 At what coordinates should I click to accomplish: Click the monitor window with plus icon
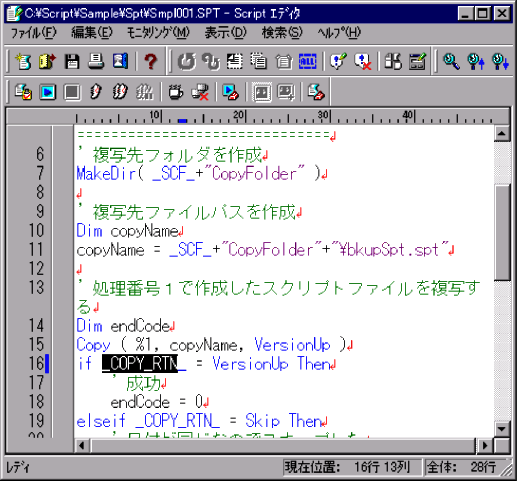(x=286, y=92)
